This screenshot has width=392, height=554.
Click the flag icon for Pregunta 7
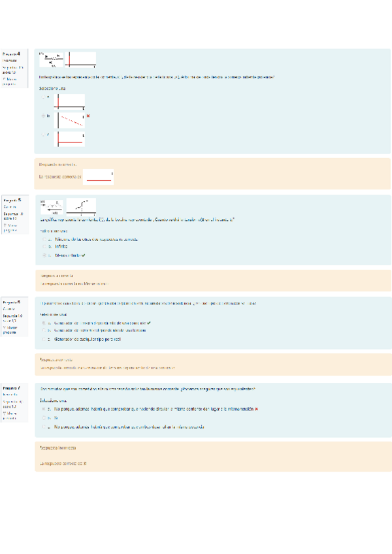point(5,414)
